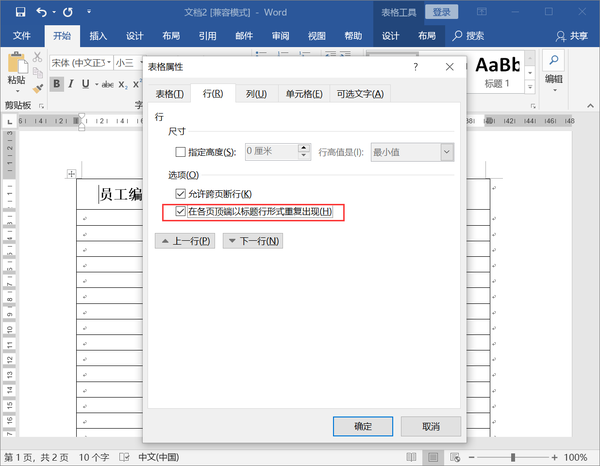Viewport: 600px width, 466px height.
Task: Click the 下一行 button
Action: 253,241
